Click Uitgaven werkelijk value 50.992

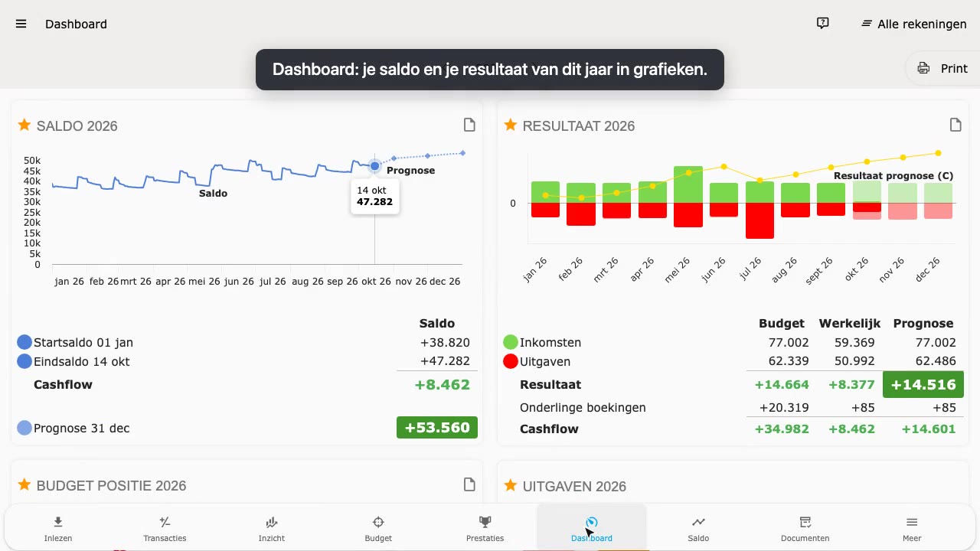(x=854, y=361)
